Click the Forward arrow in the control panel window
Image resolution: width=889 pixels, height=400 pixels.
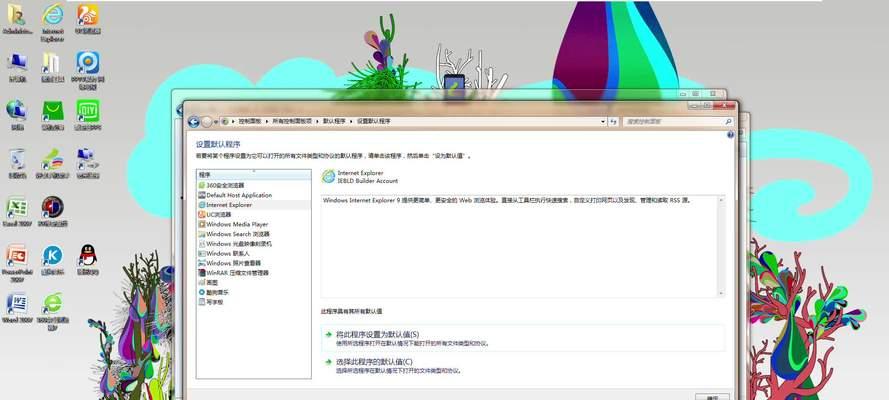[207, 121]
